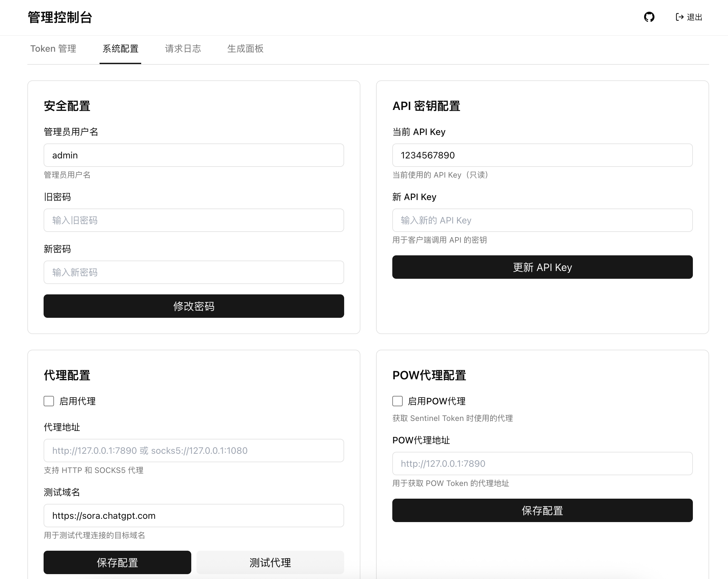Focus the 管理员用户名 admin field
Screen dimensions: 728x579
click(x=194, y=155)
